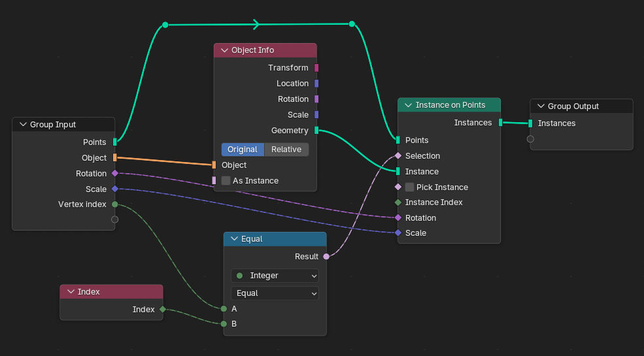Collapse the Instance on Points node

pos(408,105)
